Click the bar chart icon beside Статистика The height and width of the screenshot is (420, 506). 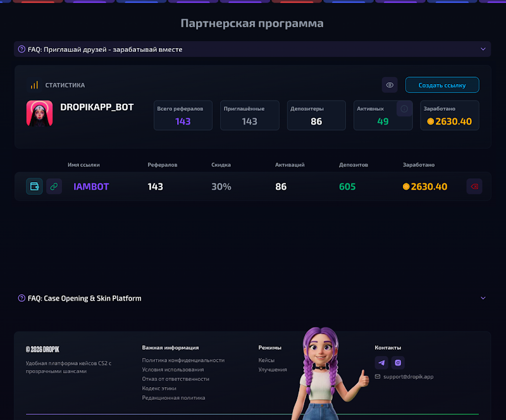[34, 85]
